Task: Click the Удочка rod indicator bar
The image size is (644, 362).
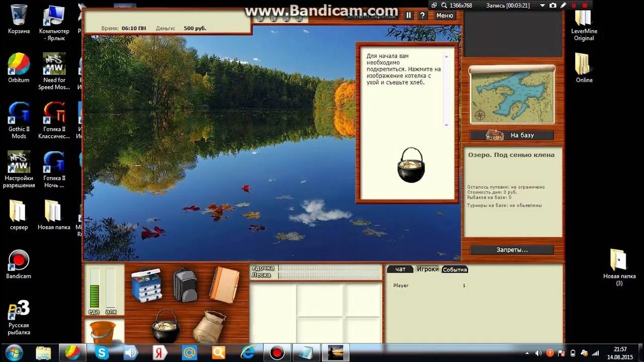Action: pos(330,268)
